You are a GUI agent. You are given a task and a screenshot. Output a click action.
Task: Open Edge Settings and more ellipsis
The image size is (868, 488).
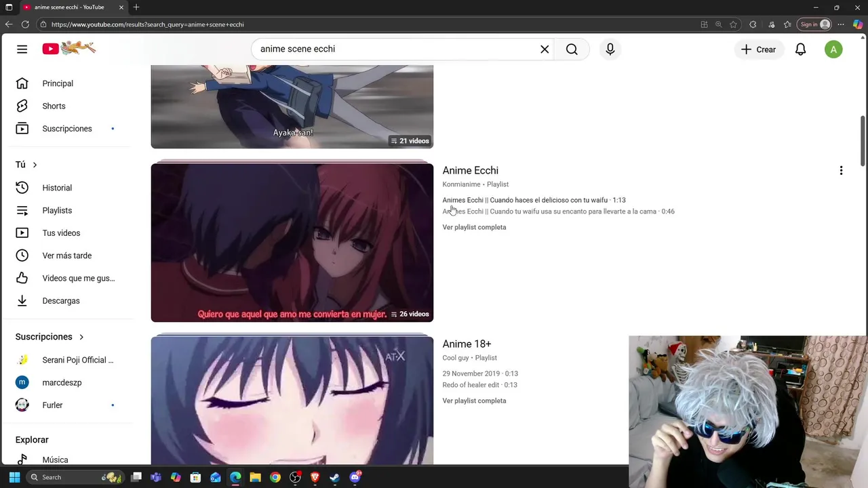tap(841, 24)
